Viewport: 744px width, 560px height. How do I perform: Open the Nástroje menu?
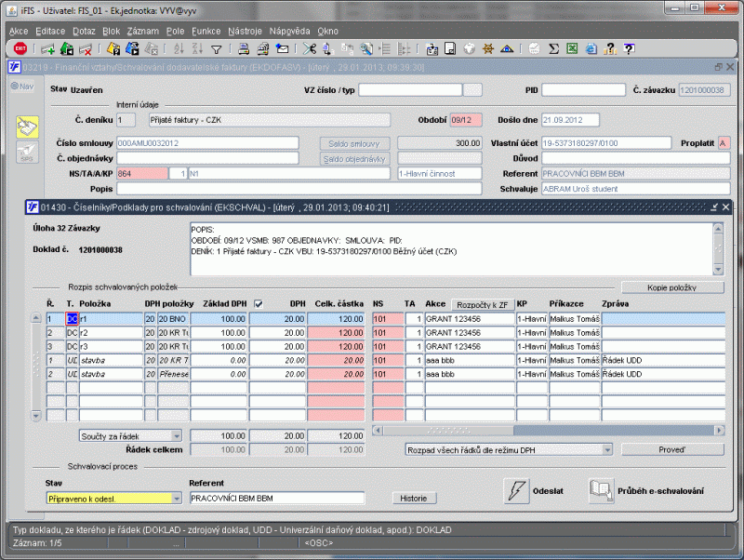(245, 32)
